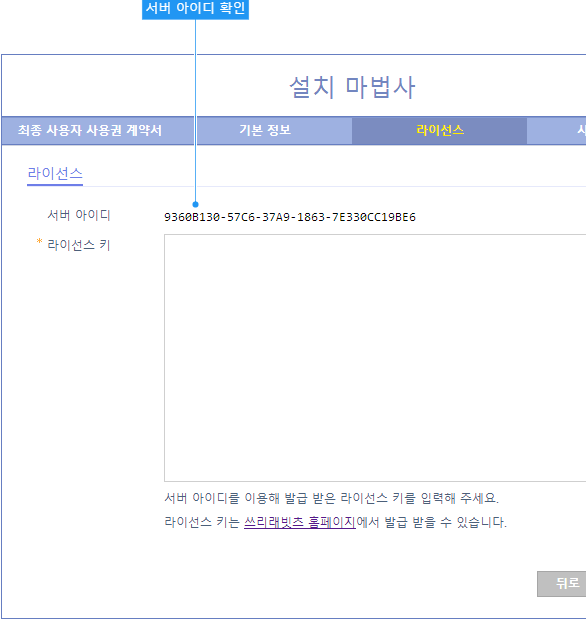
Task: Click inside the 라이선스 키 text area
Action: pos(375,358)
